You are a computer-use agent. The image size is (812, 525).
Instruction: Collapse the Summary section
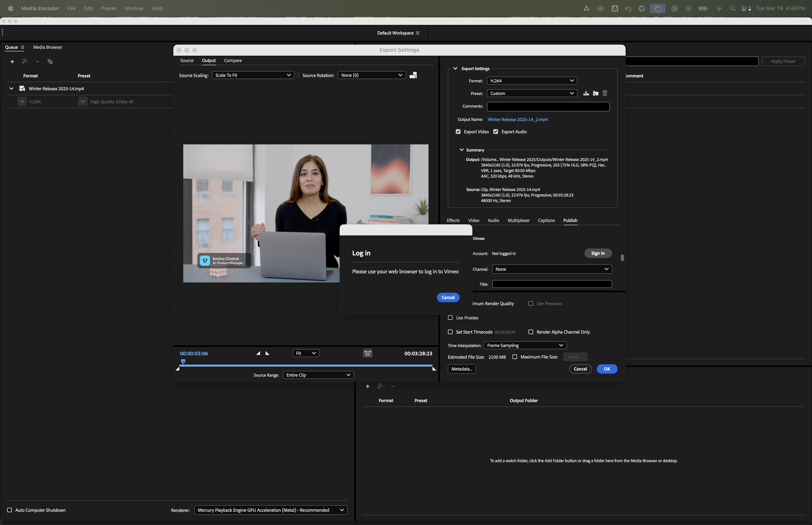[x=462, y=150]
